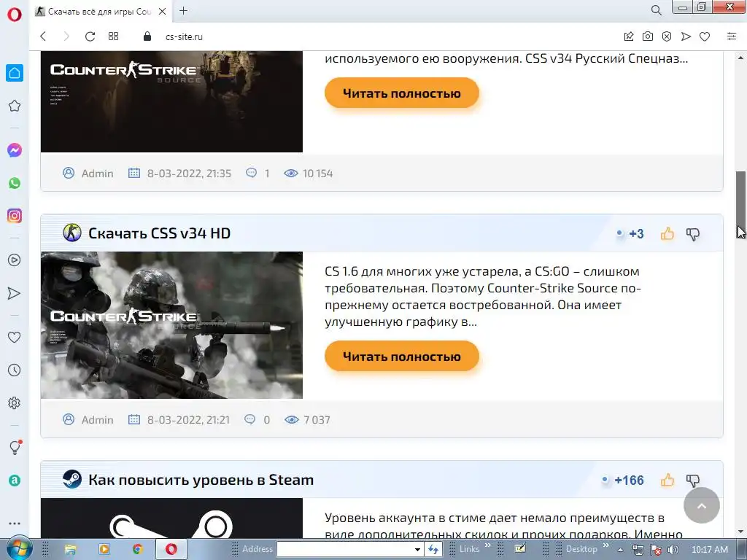Dislike the CSS v34 HD post
The height and width of the screenshot is (560, 747).
pyautogui.click(x=693, y=234)
